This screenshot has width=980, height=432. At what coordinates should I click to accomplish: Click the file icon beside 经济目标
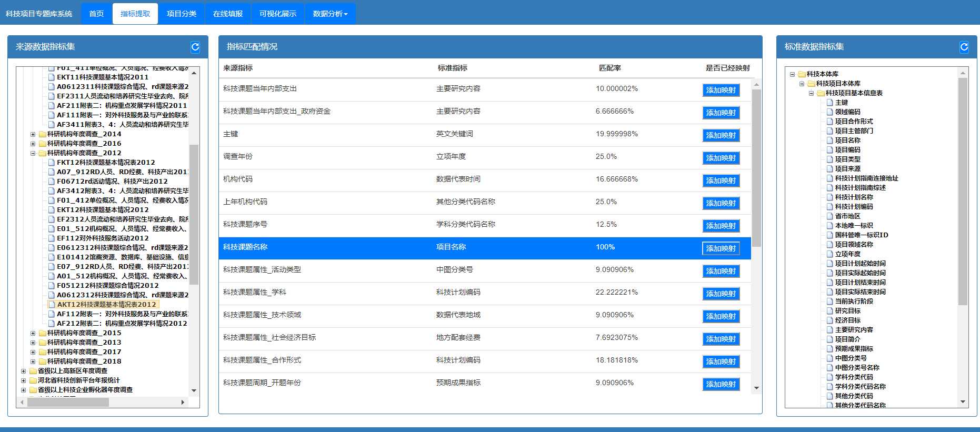pos(830,320)
